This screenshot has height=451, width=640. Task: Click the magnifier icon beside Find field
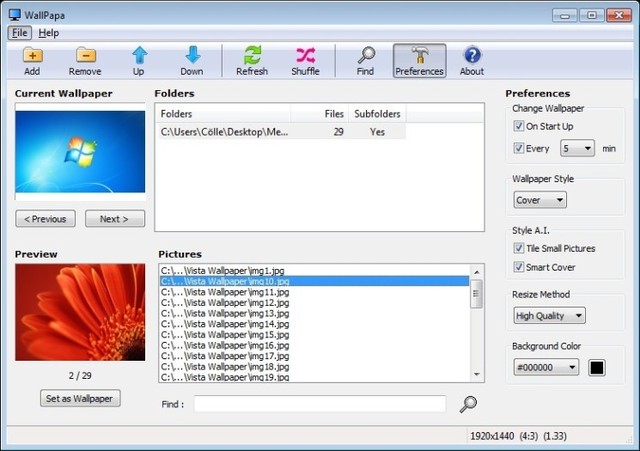coord(468,404)
